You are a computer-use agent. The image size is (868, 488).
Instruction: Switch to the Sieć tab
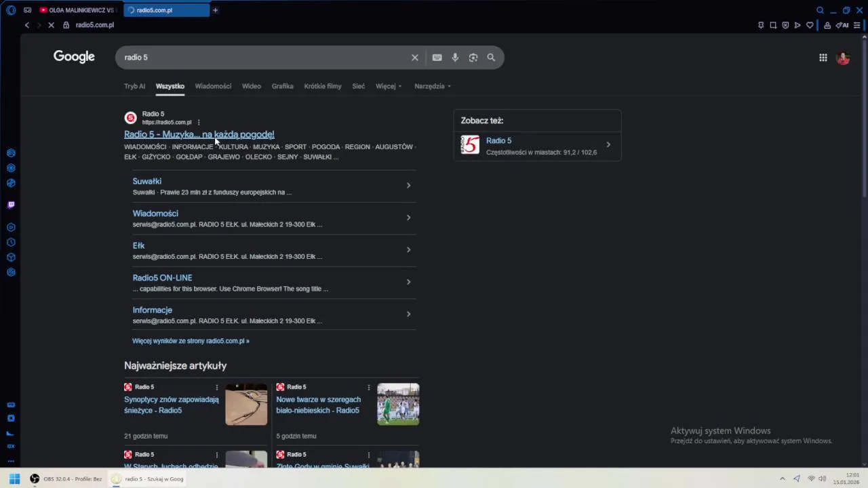tap(359, 86)
